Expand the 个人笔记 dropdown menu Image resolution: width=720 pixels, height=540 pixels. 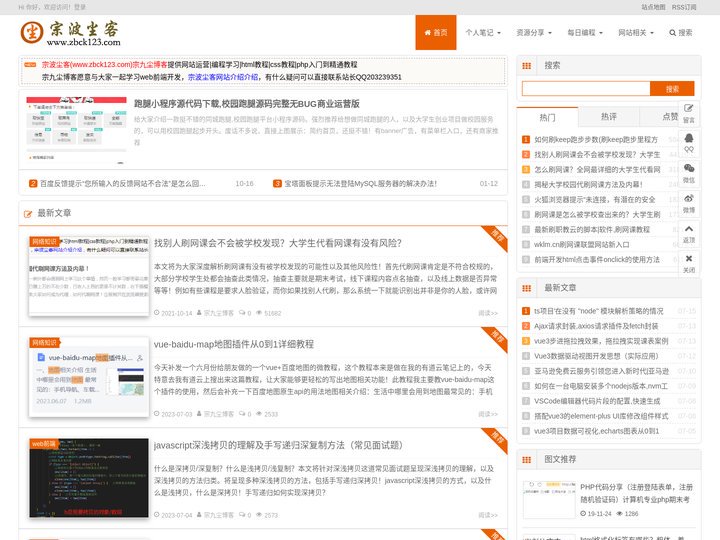pos(483,33)
